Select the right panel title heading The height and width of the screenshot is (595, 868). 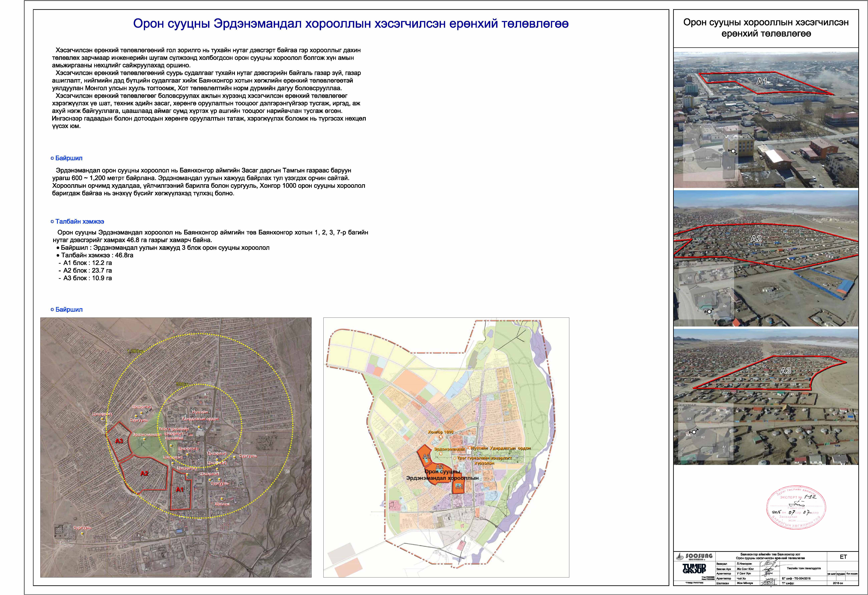click(x=766, y=28)
